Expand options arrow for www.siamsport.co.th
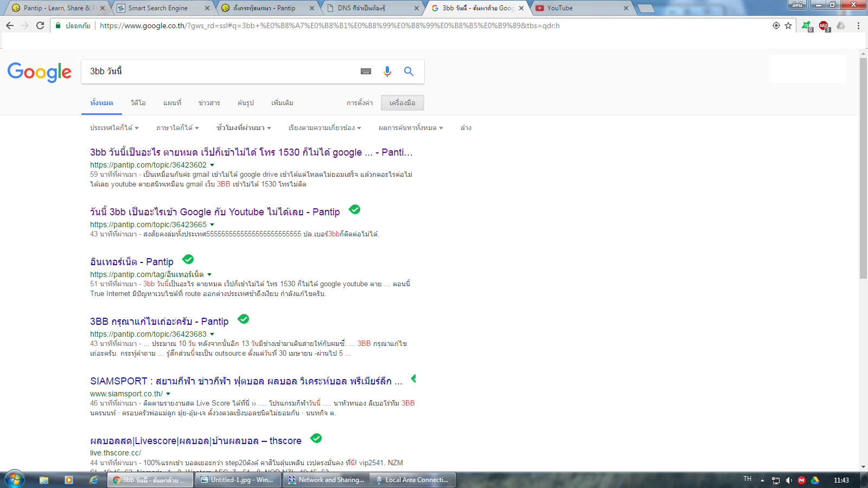 (x=168, y=394)
